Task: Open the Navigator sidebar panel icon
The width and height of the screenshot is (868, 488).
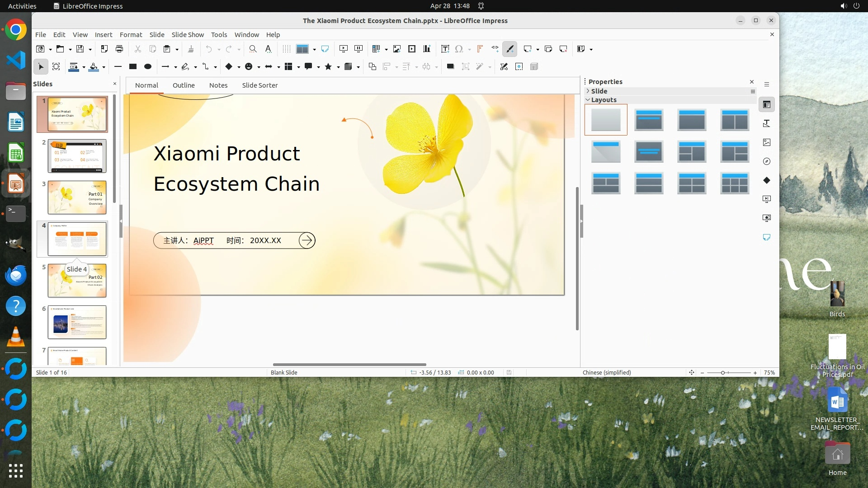Action: pos(767,161)
